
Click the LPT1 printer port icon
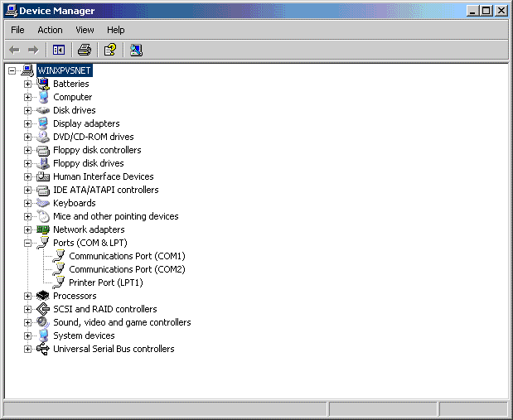pyautogui.click(x=59, y=282)
